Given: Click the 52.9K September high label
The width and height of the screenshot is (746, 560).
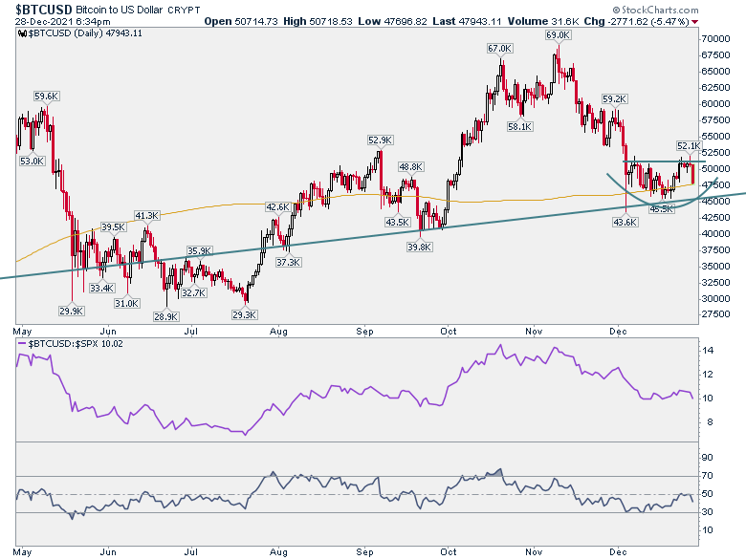Looking at the screenshot, I should tap(380, 140).
